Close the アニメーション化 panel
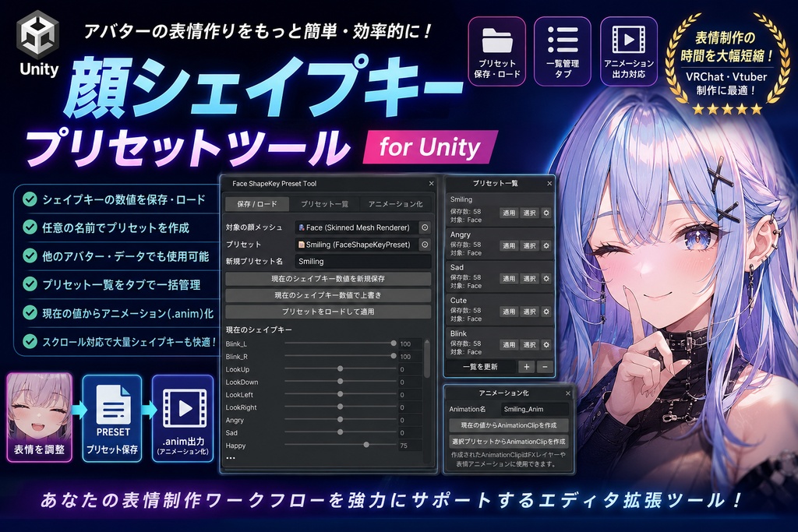 coord(568,393)
